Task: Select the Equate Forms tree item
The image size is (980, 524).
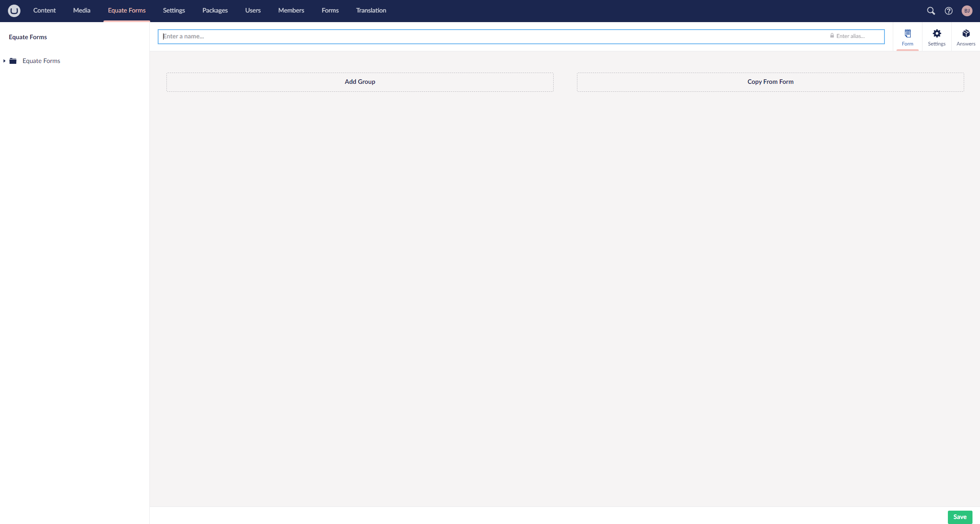Action: (41, 61)
